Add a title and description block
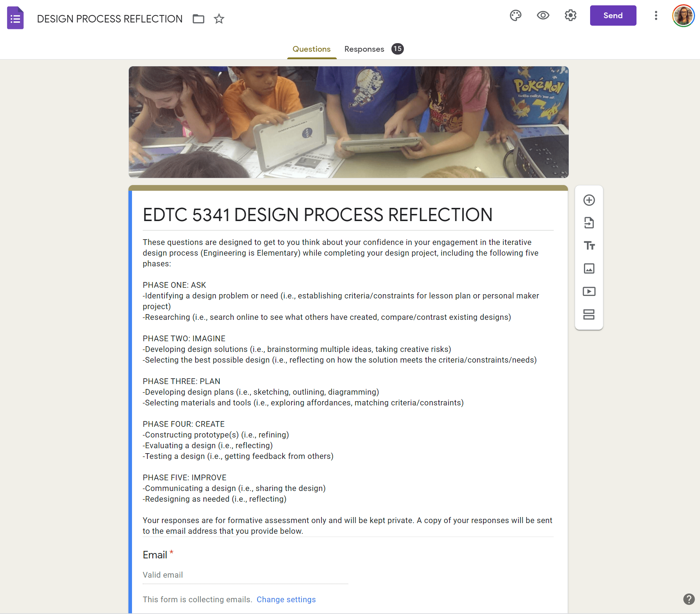The image size is (700, 614). point(589,246)
